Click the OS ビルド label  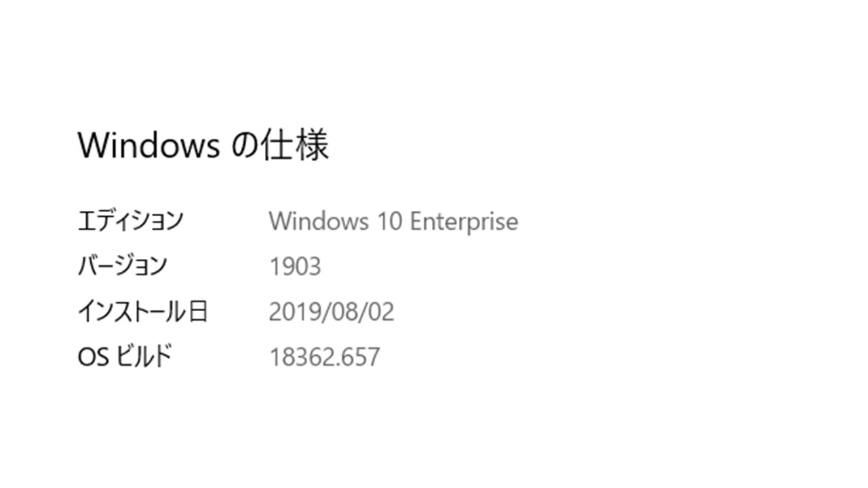[125, 357]
